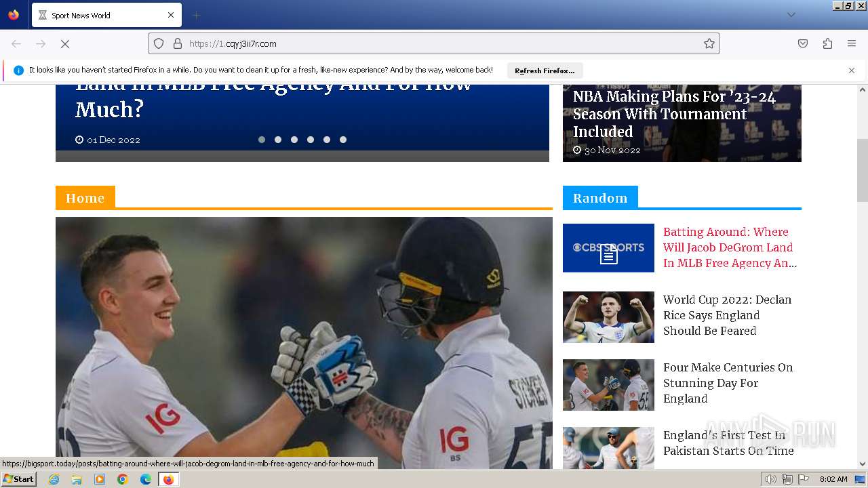Open the large cricket players featured image
Screen dimensions: 868x488
[x=304, y=343]
